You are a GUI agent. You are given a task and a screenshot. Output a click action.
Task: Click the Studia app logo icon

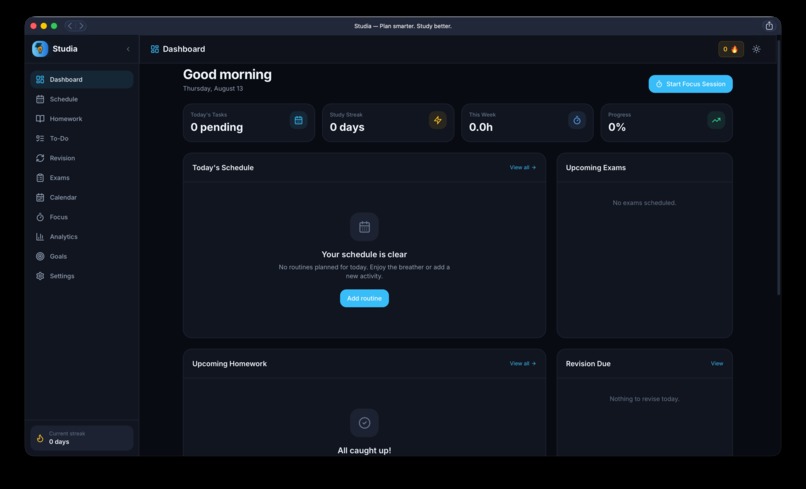(40, 49)
